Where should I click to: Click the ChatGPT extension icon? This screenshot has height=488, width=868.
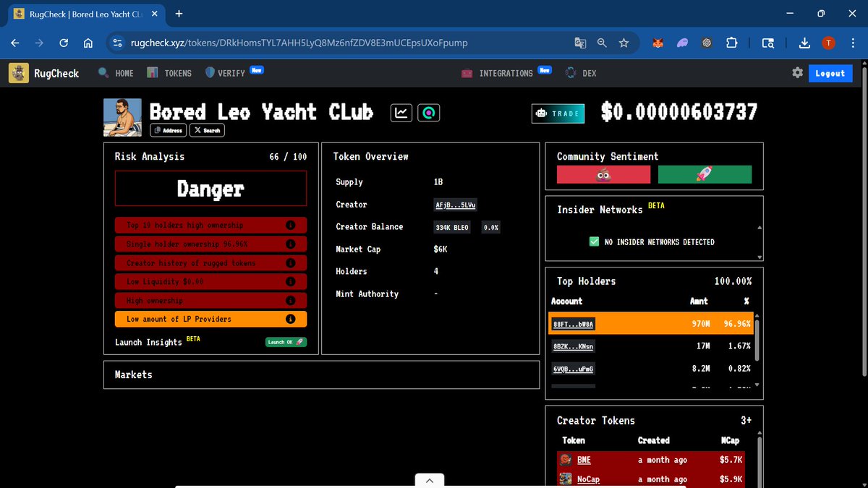(x=707, y=43)
